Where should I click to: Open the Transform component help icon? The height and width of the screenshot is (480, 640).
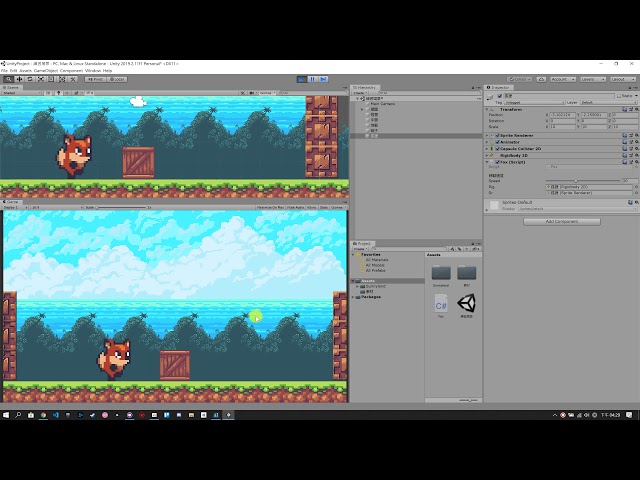point(625,109)
